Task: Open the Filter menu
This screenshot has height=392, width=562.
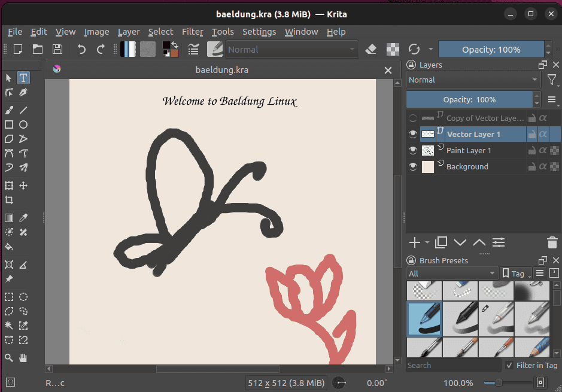Action: (x=193, y=32)
